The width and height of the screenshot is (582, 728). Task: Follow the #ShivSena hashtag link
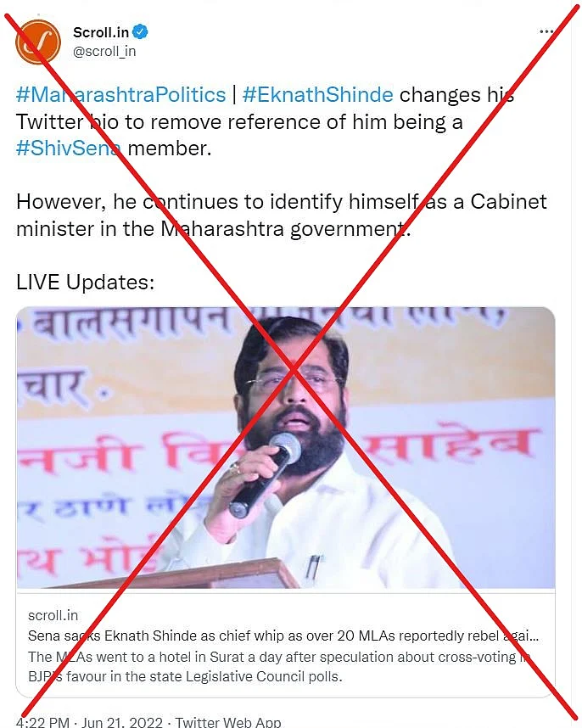(x=68, y=148)
